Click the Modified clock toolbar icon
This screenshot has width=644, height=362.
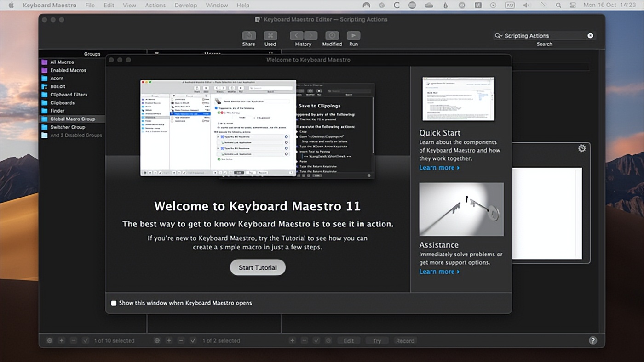[x=332, y=36]
